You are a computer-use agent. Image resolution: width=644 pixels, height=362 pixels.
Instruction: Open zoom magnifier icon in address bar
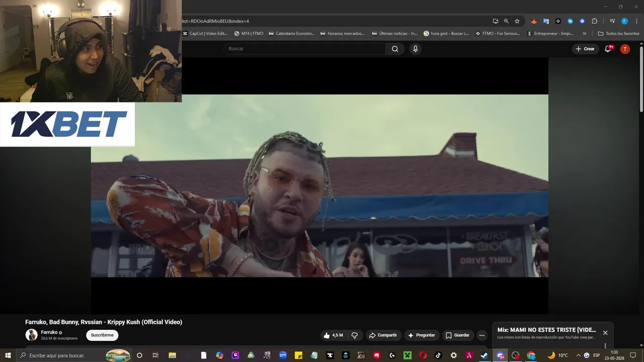(x=506, y=21)
